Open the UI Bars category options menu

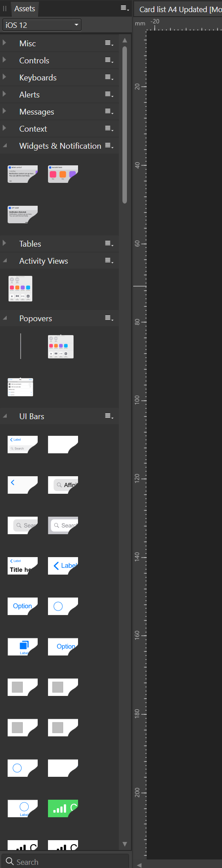[x=109, y=416]
